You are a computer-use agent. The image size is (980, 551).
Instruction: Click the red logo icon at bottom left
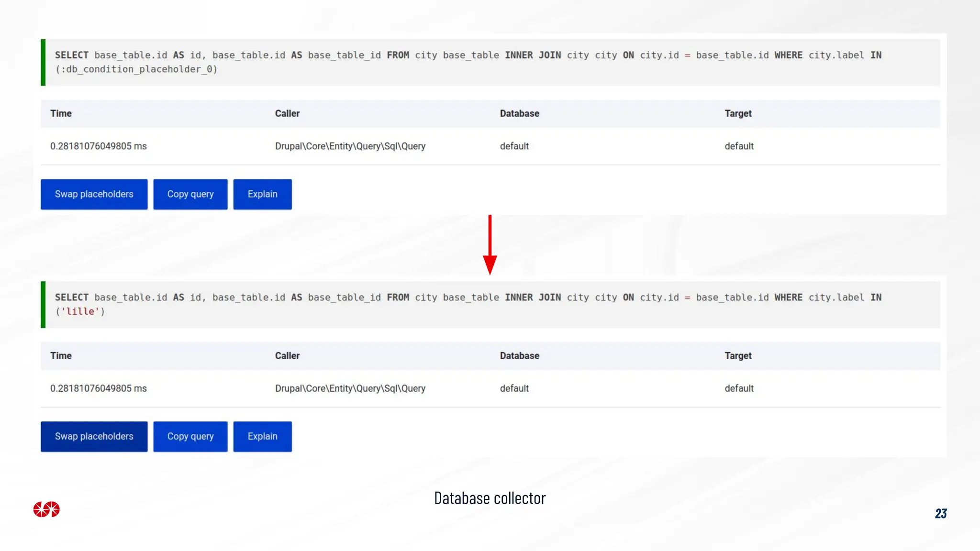pyautogui.click(x=46, y=509)
